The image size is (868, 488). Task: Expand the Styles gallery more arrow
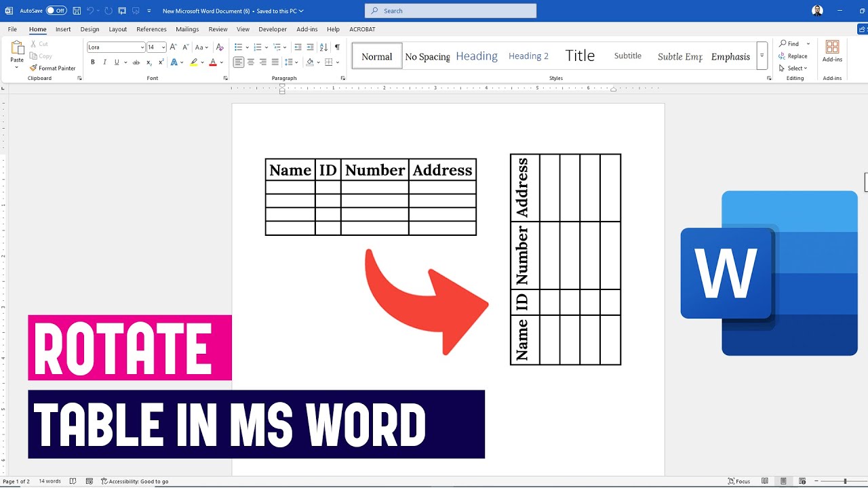tap(762, 56)
